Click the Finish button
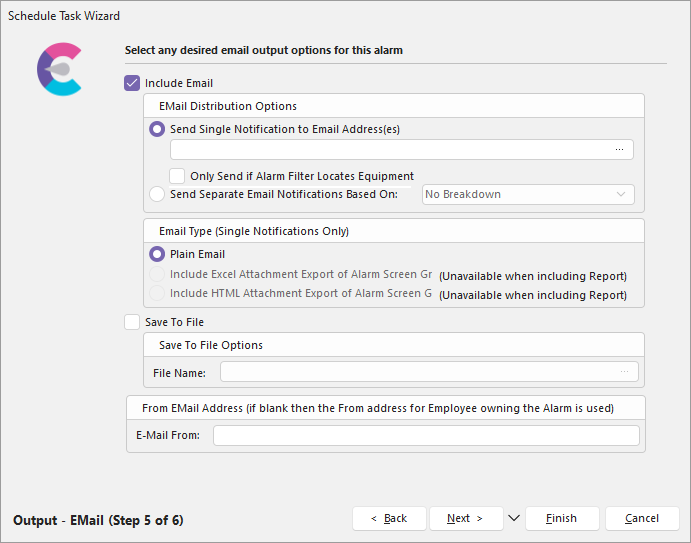Viewport: 691px width, 543px height. click(561, 518)
